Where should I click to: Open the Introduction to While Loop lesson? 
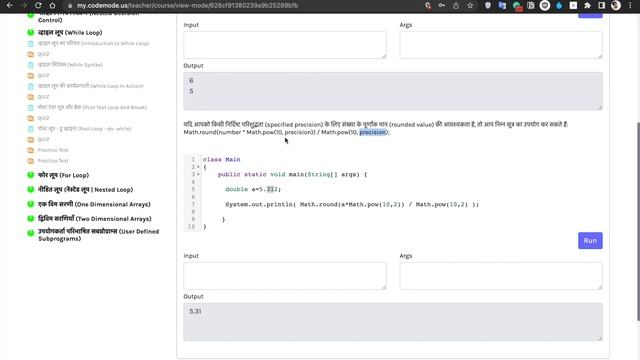[x=93, y=43]
